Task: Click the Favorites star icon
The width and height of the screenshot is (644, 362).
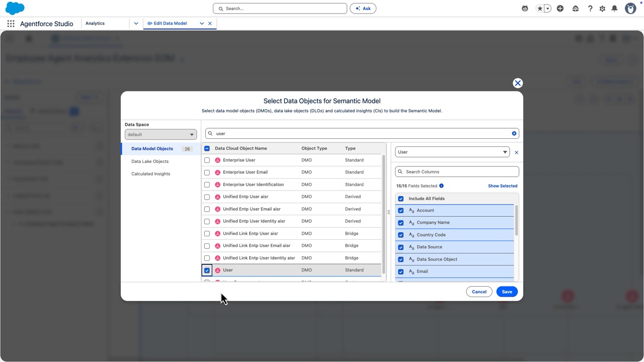Action: [540, 9]
